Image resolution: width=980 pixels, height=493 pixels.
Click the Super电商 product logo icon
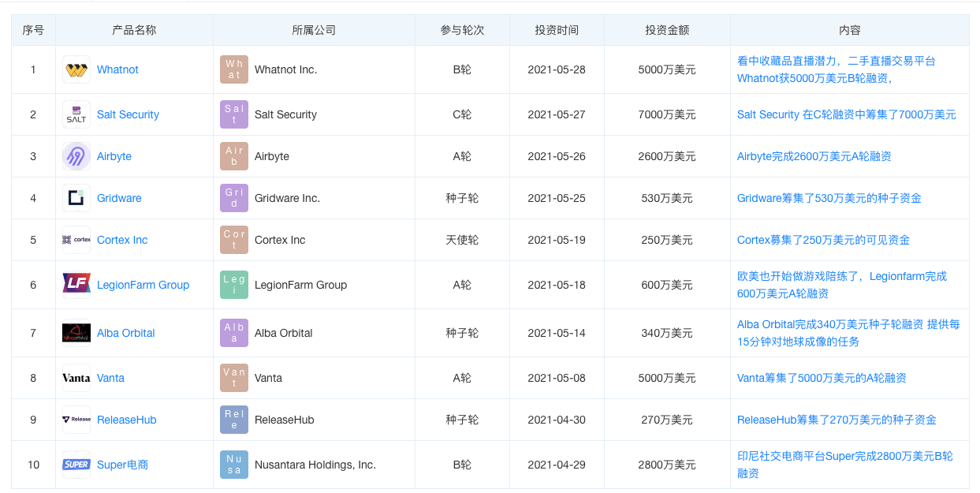[x=76, y=465]
